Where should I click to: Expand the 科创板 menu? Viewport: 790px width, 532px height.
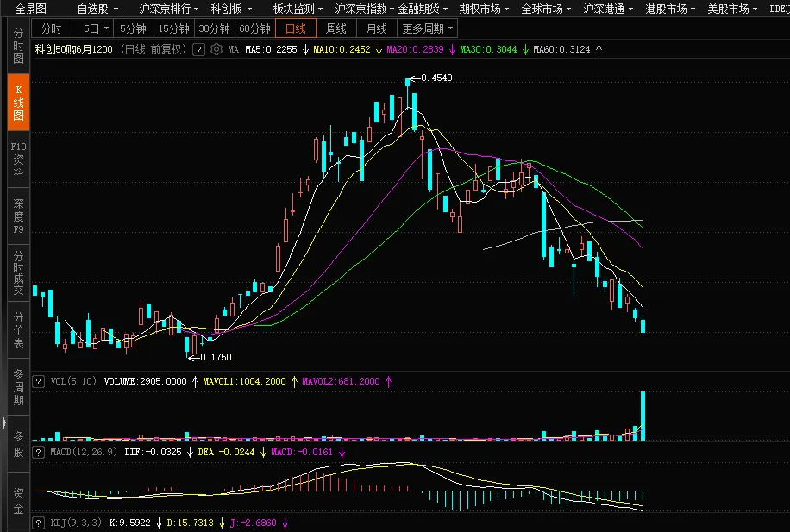tap(231, 9)
